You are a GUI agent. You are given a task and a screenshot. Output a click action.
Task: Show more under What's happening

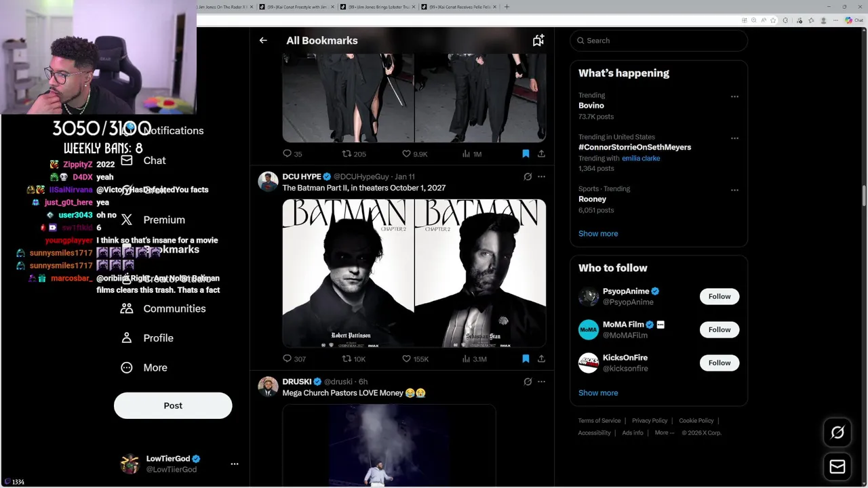[x=598, y=234]
